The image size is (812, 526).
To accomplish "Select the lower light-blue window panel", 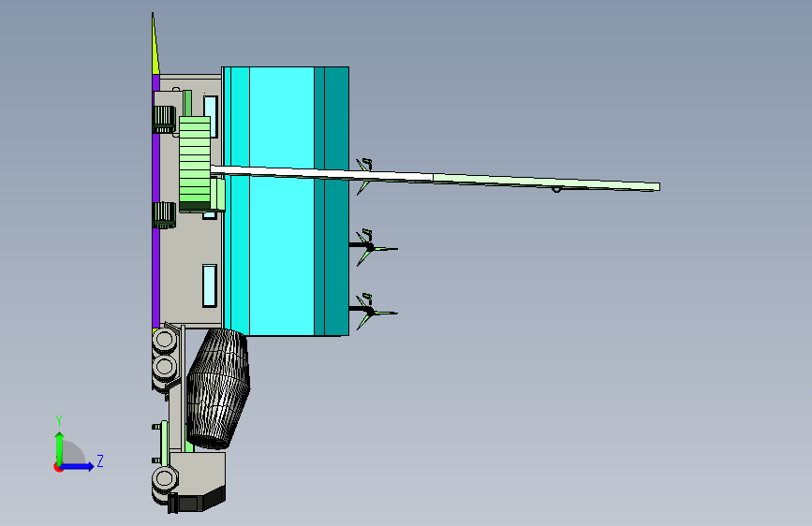I will 209,285.
